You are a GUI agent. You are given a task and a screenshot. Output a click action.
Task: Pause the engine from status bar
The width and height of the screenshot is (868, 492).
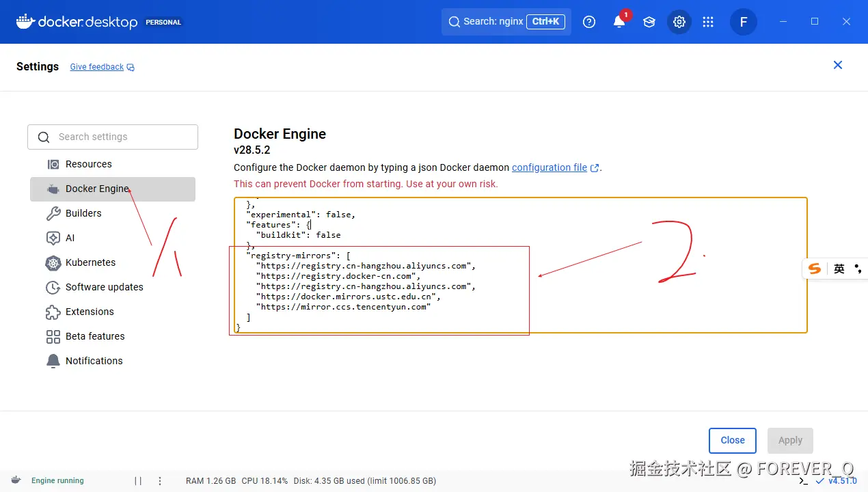(138, 480)
